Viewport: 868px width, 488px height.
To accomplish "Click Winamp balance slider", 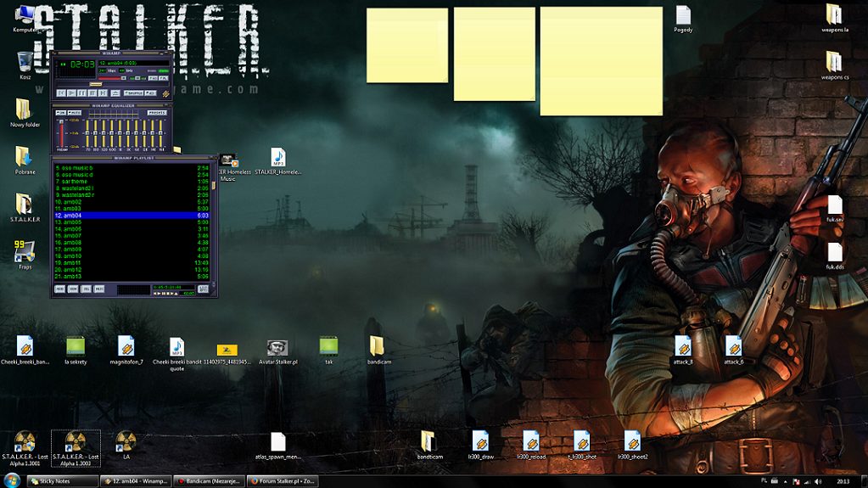I will coord(137,78).
